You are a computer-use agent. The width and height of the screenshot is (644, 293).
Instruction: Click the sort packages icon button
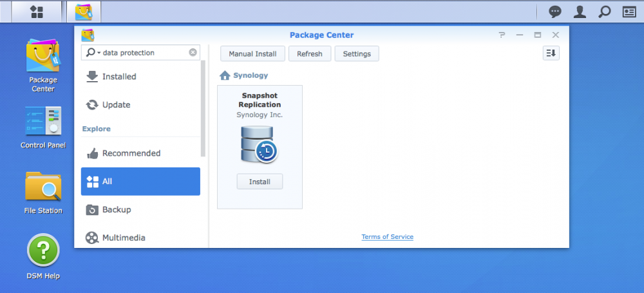click(551, 53)
